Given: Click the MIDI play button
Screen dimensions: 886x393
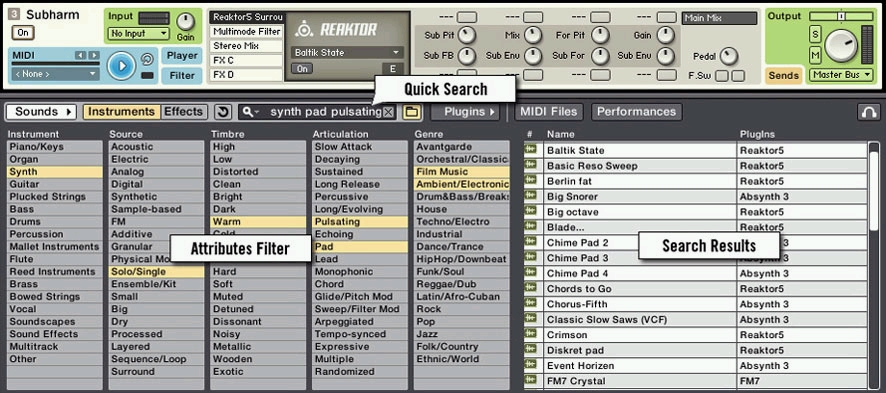Looking at the screenshot, I should pos(121,66).
